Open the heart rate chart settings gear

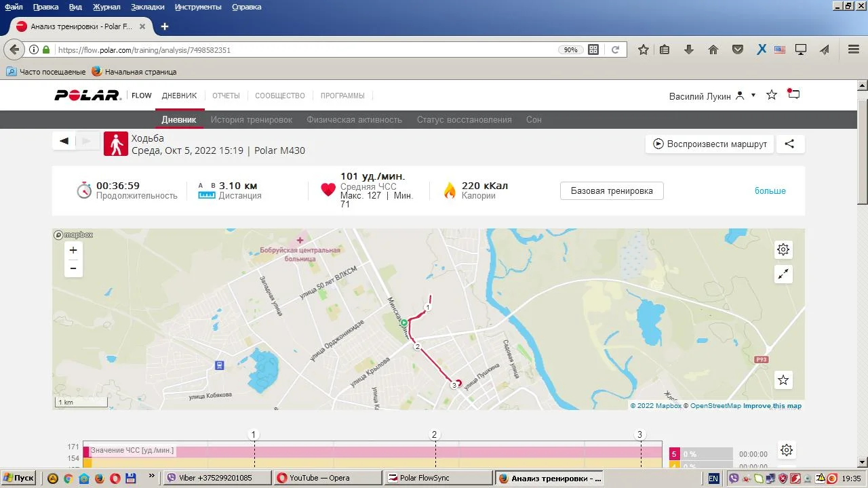click(787, 450)
